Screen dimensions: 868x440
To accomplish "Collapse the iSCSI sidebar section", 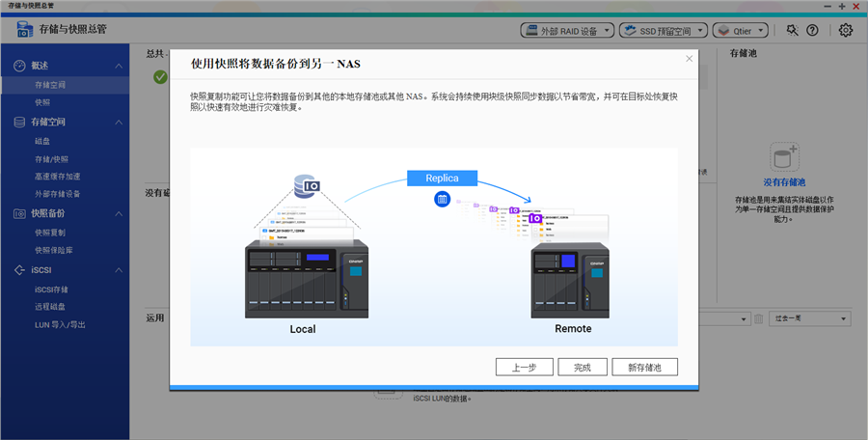I will [119, 270].
